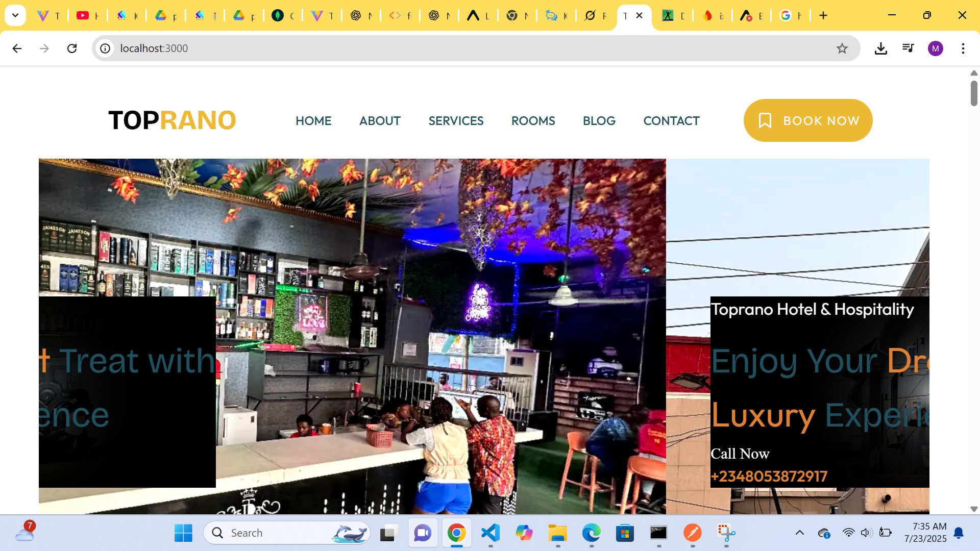Image resolution: width=980 pixels, height=551 pixels.
Task: Show hidden system tray icons chevron
Action: click(x=799, y=533)
